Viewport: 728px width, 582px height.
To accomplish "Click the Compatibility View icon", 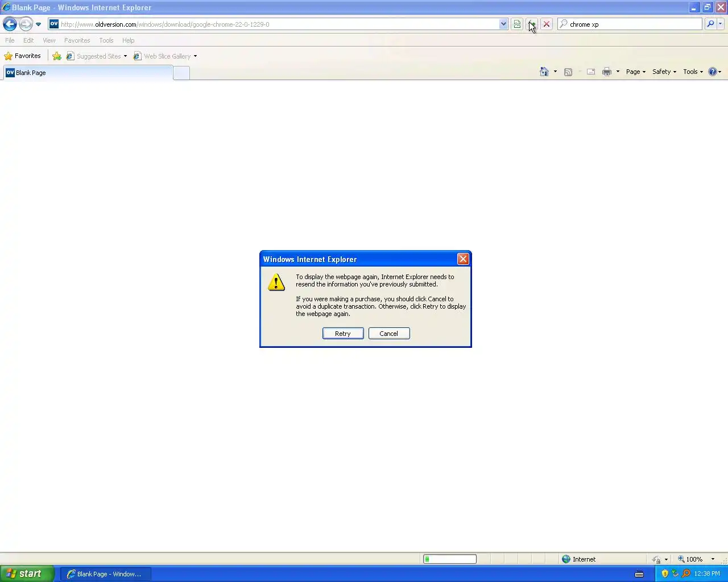I will [x=517, y=24].
